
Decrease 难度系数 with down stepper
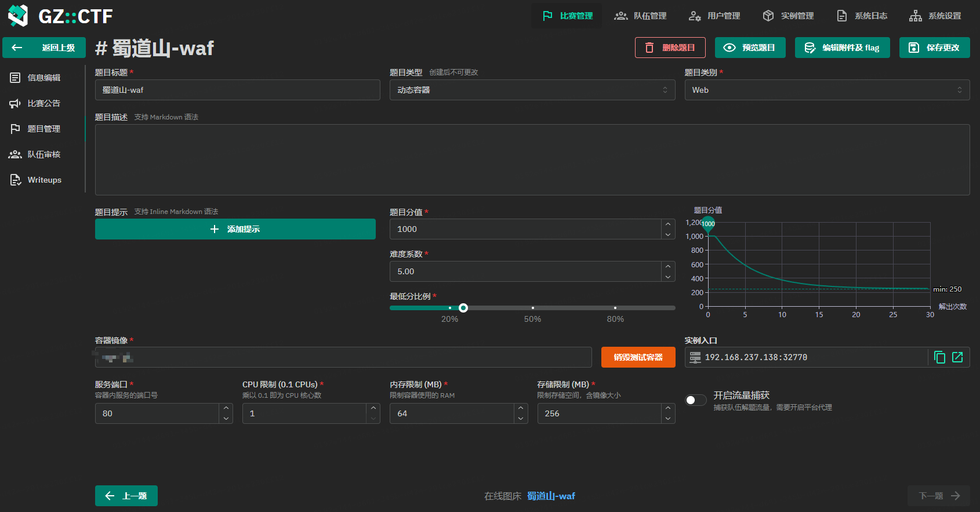[668, 277]
